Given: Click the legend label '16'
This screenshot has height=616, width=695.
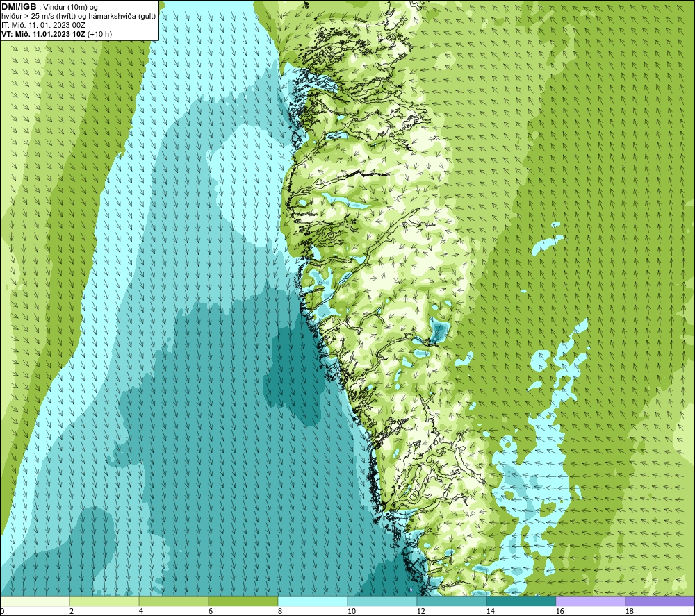Looking at the screenshot, I should 559,611.
